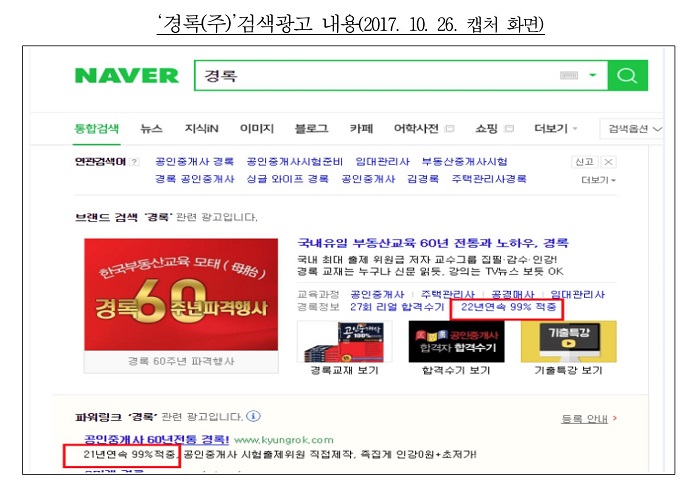
Task: Click the info icon next to 파워링크
Action: pos(253,416)
